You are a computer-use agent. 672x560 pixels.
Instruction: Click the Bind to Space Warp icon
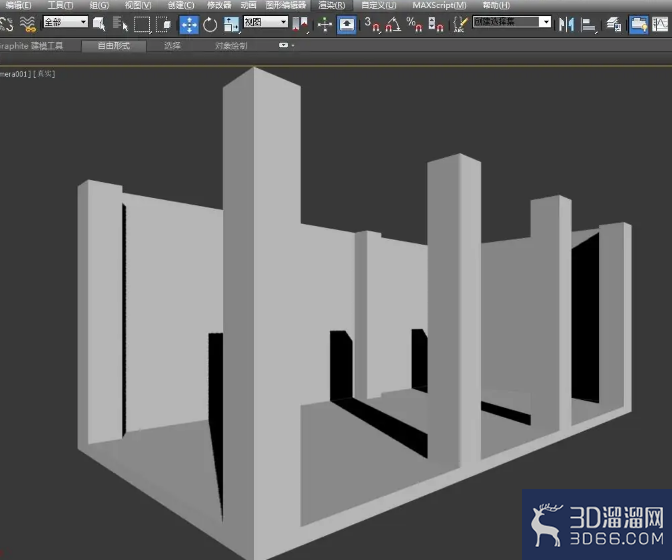(28, 24)
